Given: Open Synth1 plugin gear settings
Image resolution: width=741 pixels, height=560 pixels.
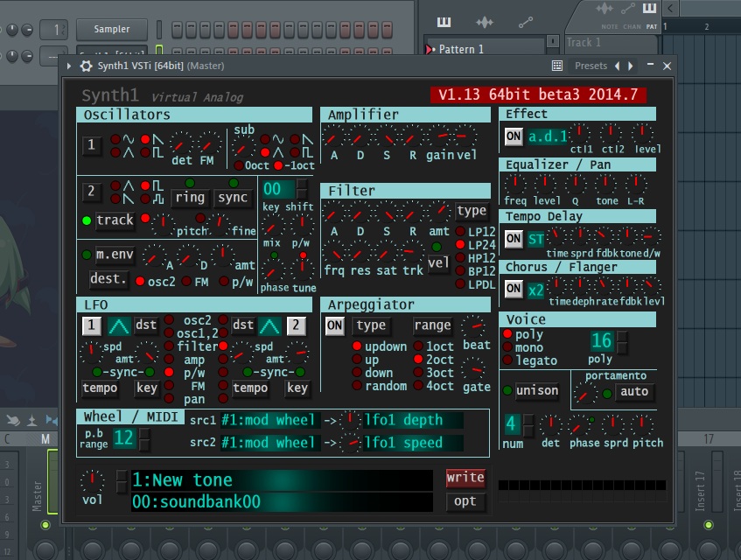Looking at the screenshot, I should (x=86, y=66).
